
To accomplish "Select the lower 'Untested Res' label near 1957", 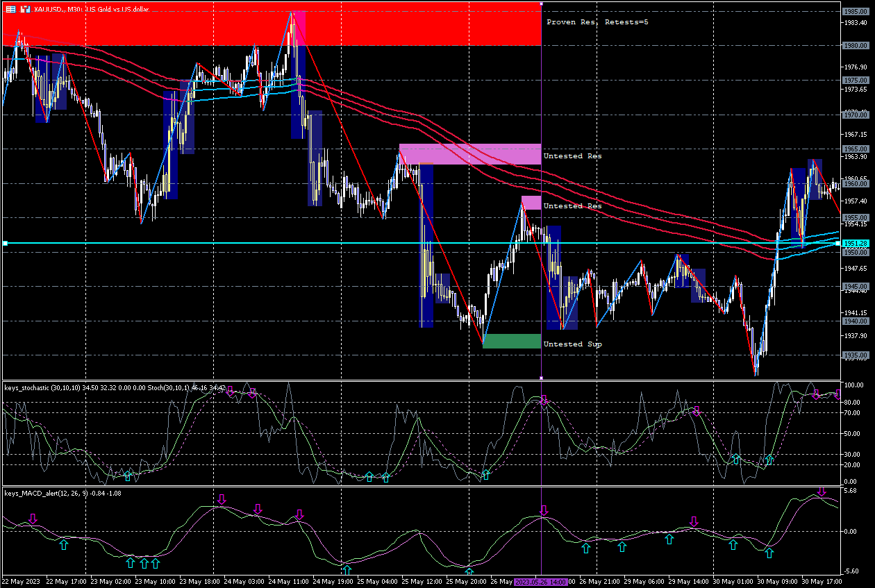I will [x=572, y=206].
